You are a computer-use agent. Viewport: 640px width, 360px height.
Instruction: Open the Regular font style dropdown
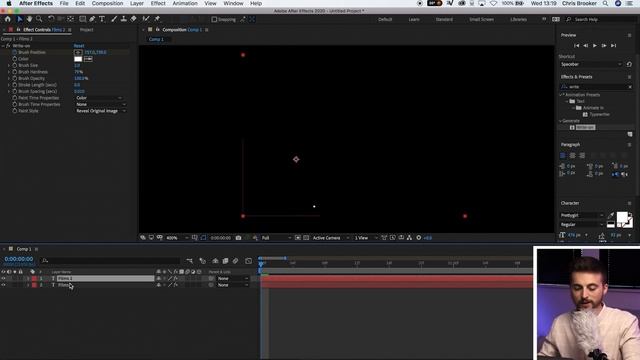[x=581, y=224]
